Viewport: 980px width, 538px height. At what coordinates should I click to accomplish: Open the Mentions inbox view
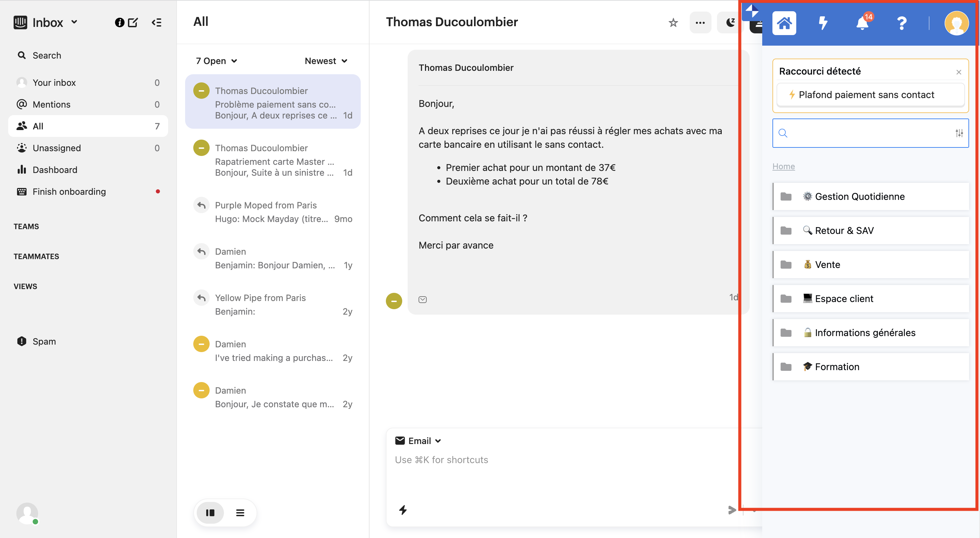point(51,104)
